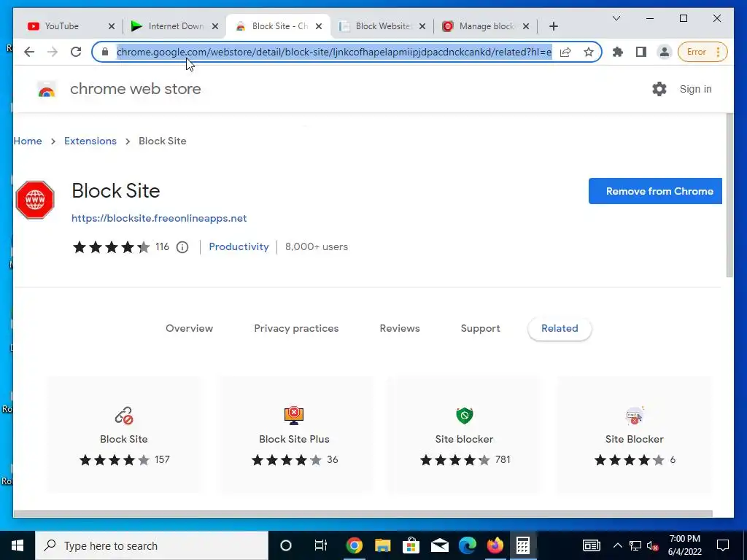Screen dimensions: 747x560
Task: Open a new tab with the plus button
Action: click(553, 26)
